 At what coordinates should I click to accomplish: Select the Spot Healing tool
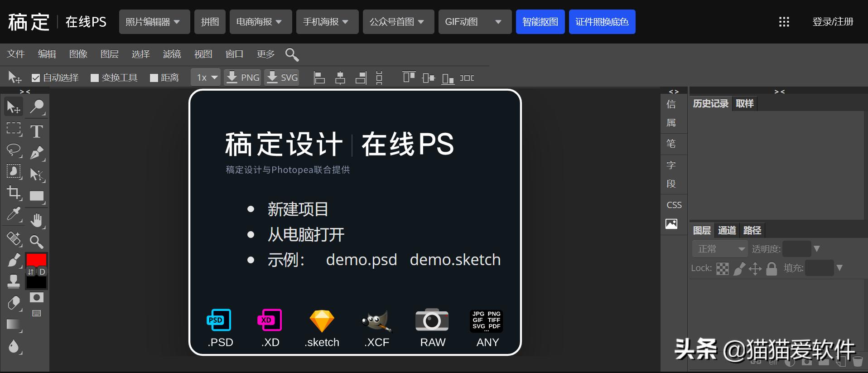14,238
